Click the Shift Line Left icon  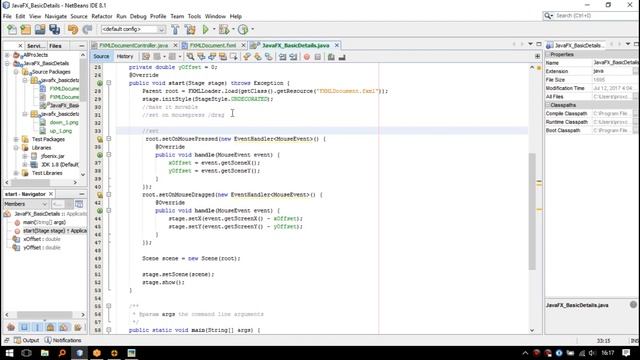point(282,57)
